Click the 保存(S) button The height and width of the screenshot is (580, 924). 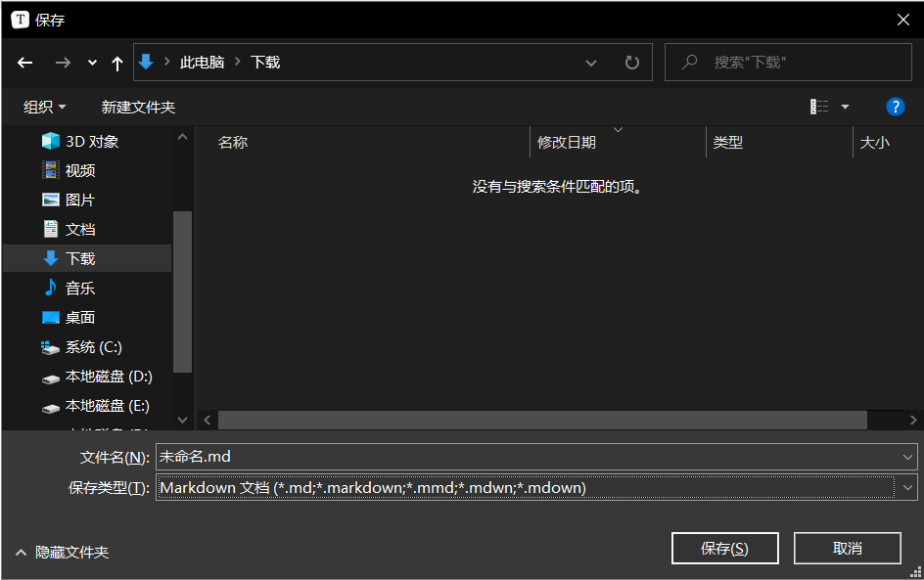coord(724,549)
